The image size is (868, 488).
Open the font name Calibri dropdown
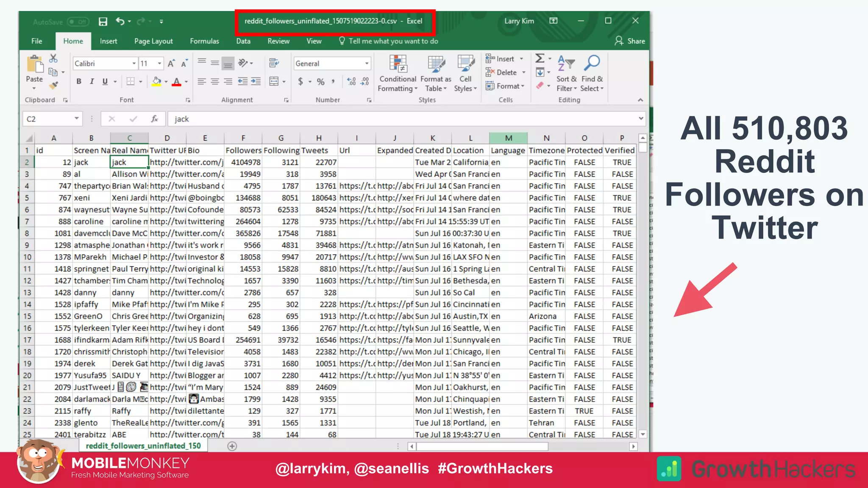pyautogui.click(x=134, y=64)
